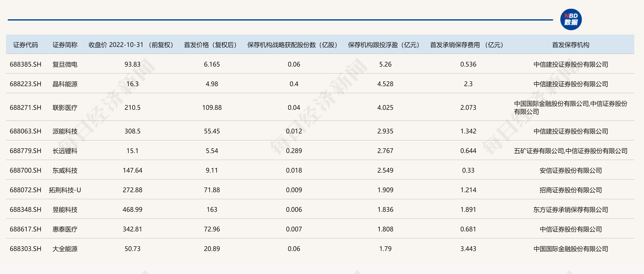Image resolution: width=644 pixels, height=274 pixels.
Task: Click closing price 210.5
Action: 133,108
